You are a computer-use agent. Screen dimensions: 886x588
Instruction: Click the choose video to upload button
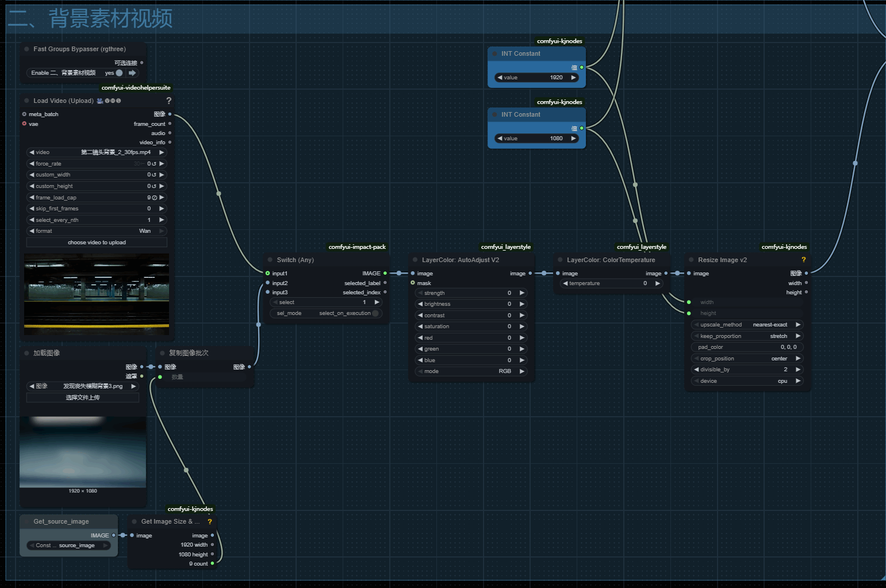(x=97, y=243)
